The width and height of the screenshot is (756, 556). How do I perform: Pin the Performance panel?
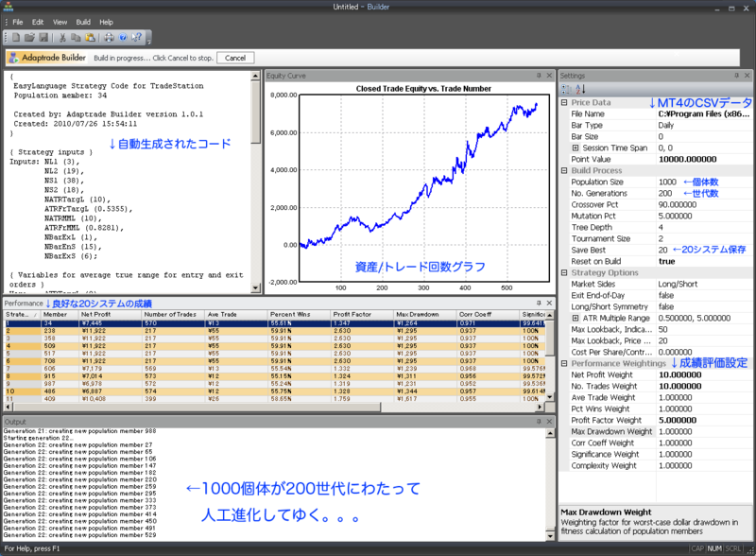539,303
